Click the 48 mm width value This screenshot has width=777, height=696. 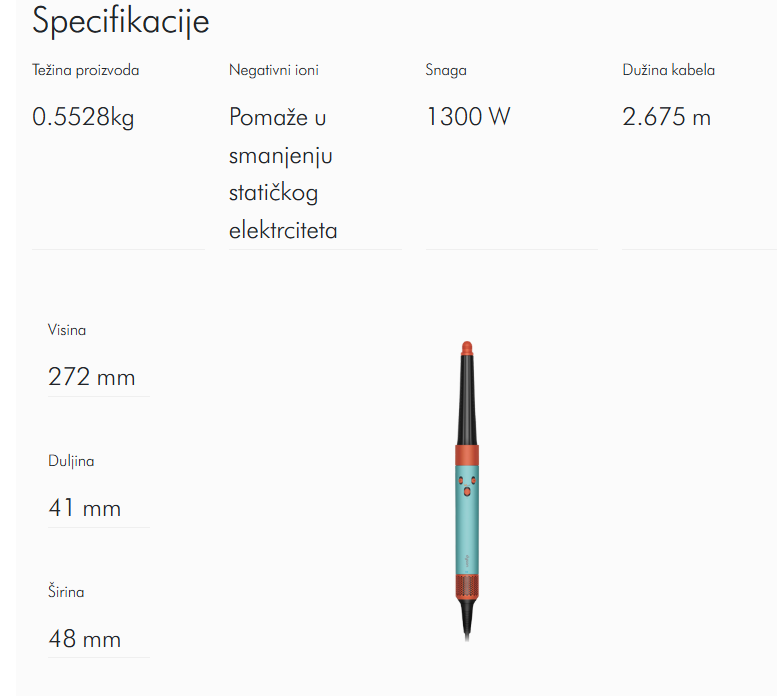85,639
